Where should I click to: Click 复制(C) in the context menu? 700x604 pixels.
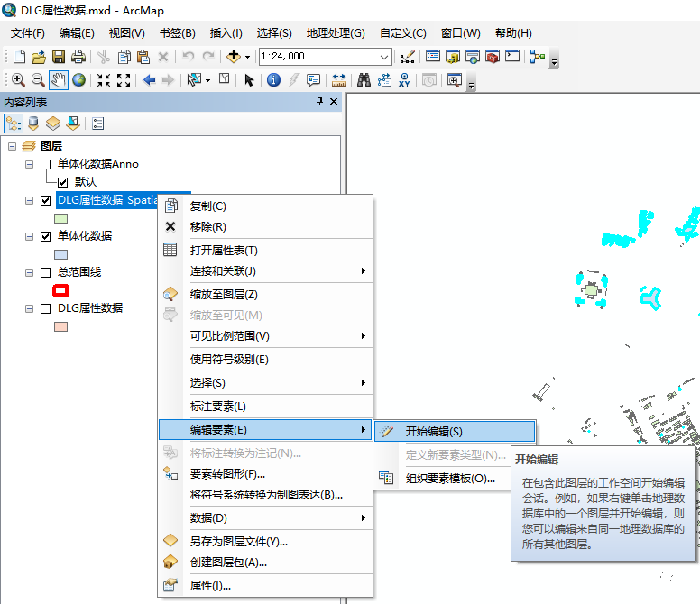[265, 206]
